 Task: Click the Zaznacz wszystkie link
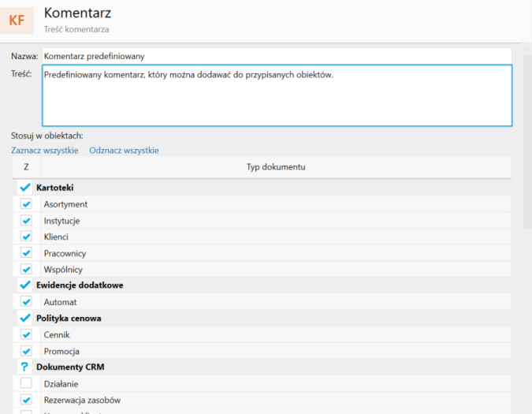coord(44,150)
